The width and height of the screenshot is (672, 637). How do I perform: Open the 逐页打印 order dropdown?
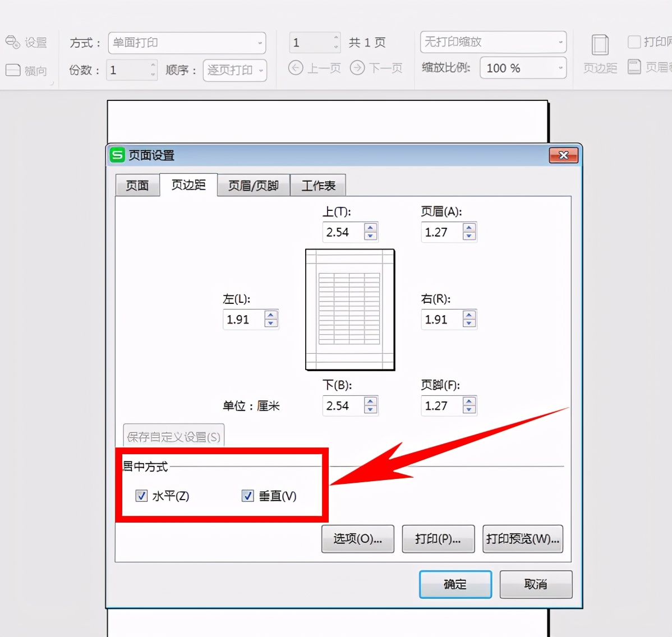pyautogui.click(x=234, y=70)
